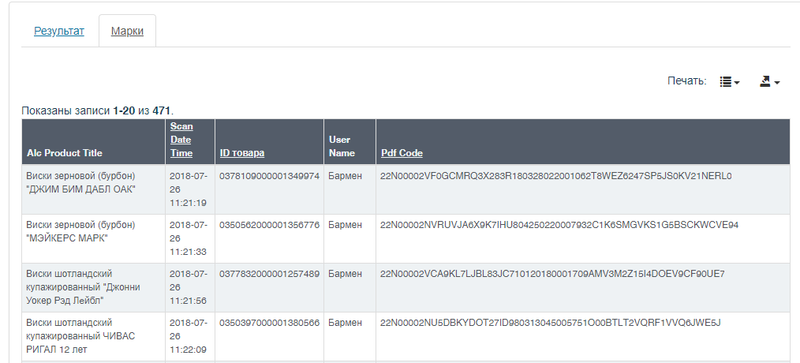Click ID 0377832000001257489
The height and width of the screenshot is (363, 800).
269,274
